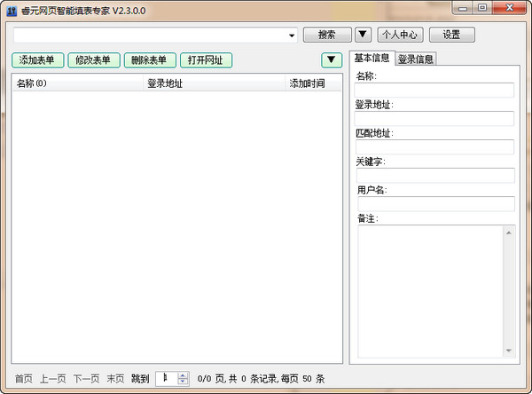Image resolution: width=532 pixels, height=394 pixels.
Task: Click 添加表单 to add a form
Action: click(37, 60)
